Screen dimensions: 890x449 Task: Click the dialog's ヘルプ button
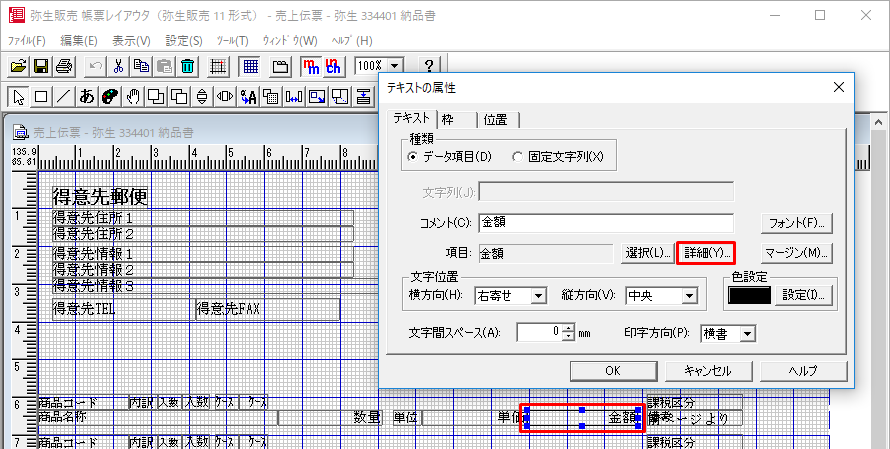click(803, 371)
